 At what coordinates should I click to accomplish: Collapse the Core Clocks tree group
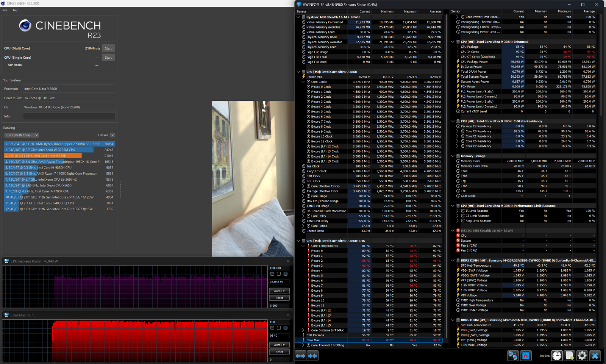pos(303,82)
